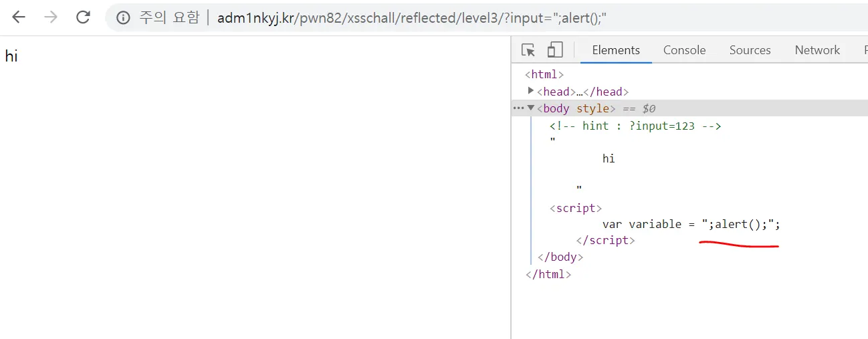The image size is (868, 339).
Task: Go back to the previous page
Action: (18, 17)
